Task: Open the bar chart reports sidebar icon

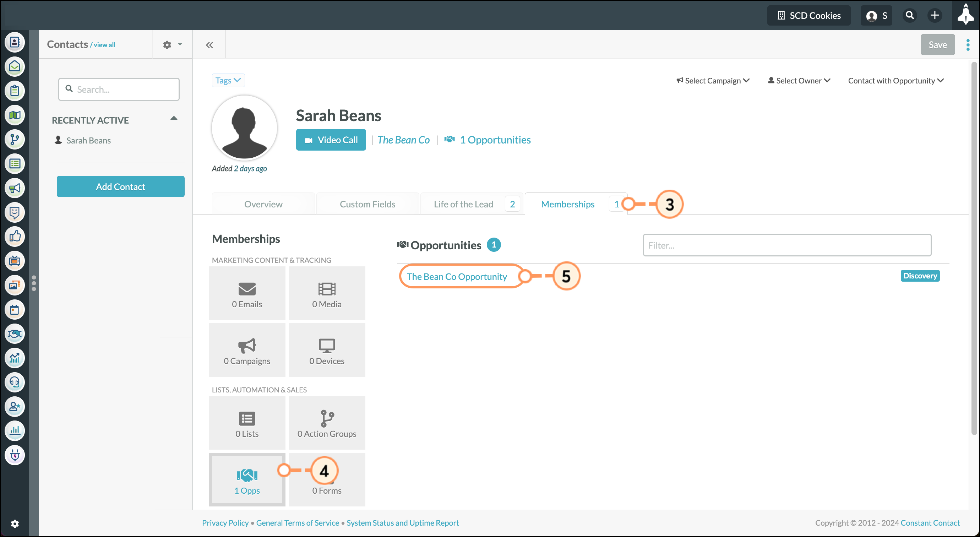Action: (x=15, y=431)
